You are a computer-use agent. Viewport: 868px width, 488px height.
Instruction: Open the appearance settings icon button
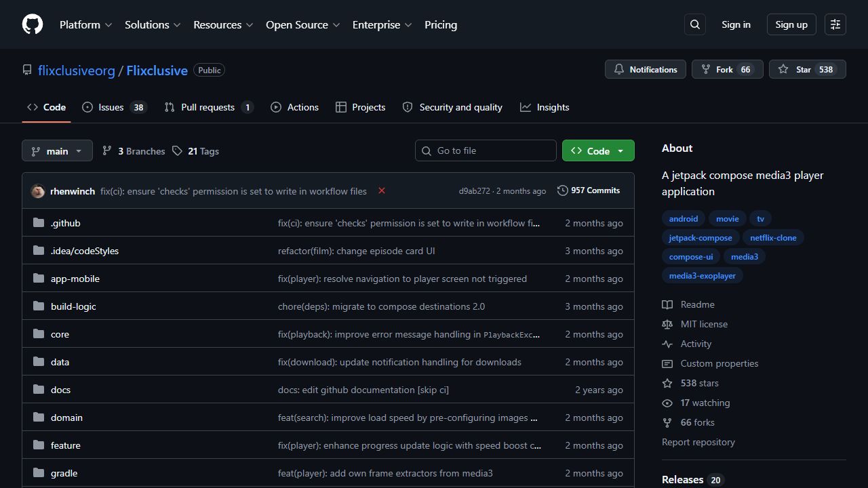pos(835,24)
